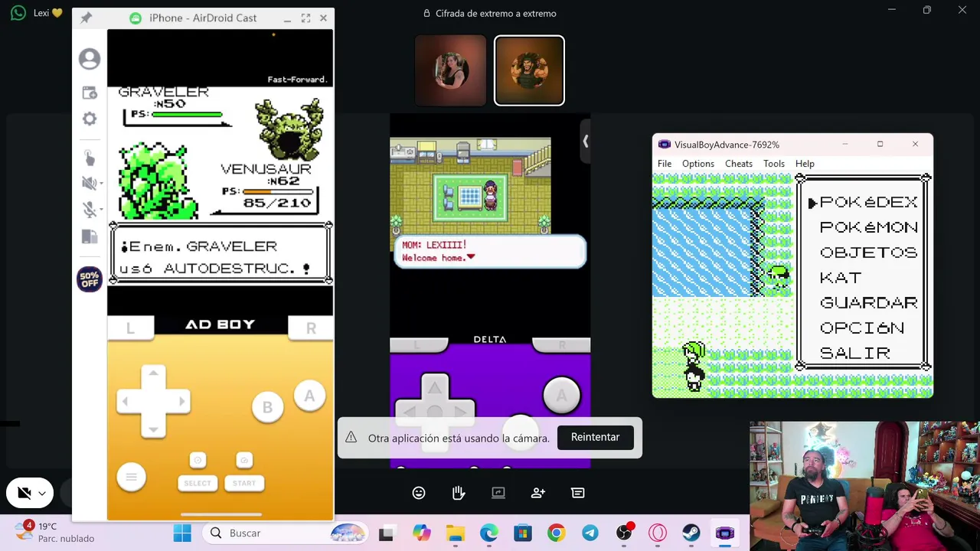Open the chat message icon in call

click(578, 493)
